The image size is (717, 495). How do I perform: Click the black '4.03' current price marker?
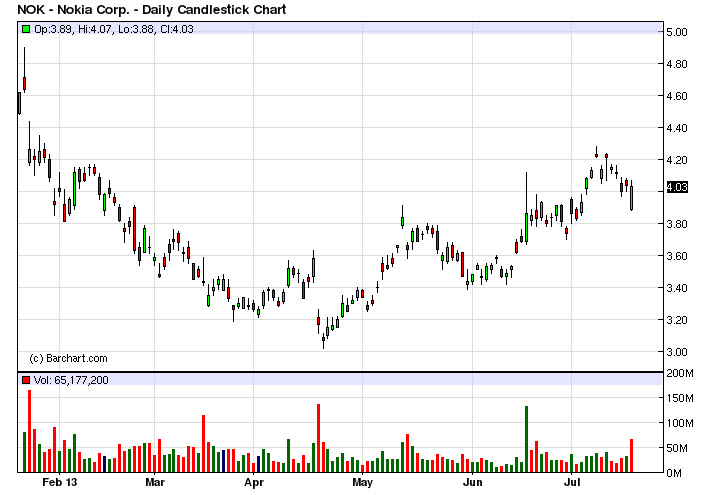pos(677,187)
